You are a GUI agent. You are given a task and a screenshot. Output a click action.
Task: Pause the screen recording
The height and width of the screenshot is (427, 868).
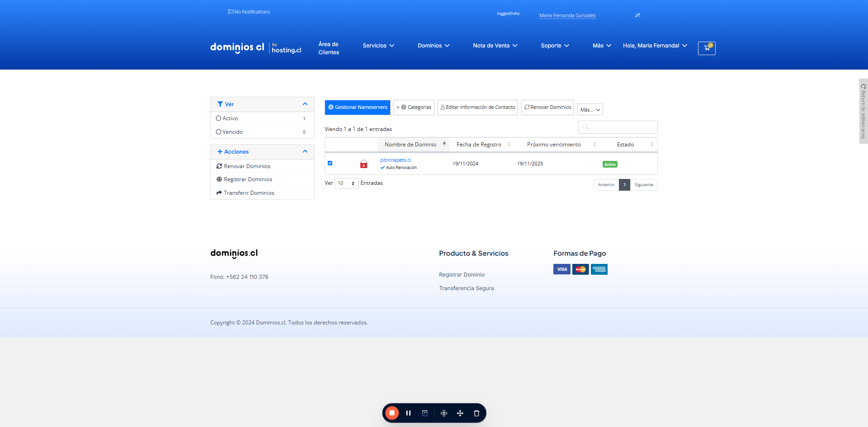[408, 413]
